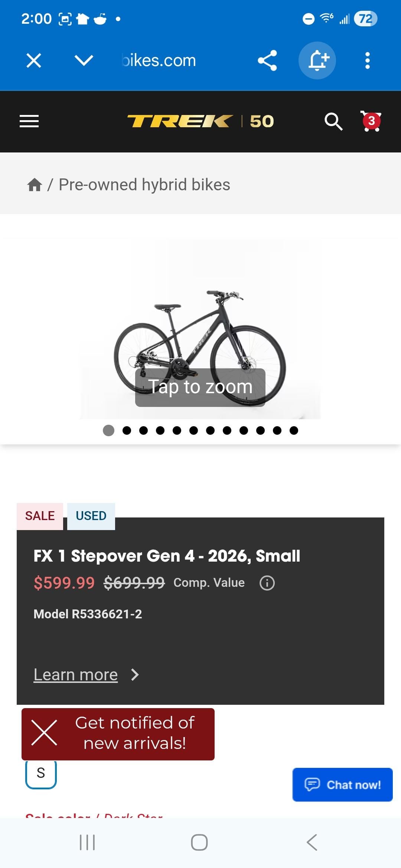Expand the Learn more chevron arrow
This screenshot has width=401, height=868.
coord(135,675)
